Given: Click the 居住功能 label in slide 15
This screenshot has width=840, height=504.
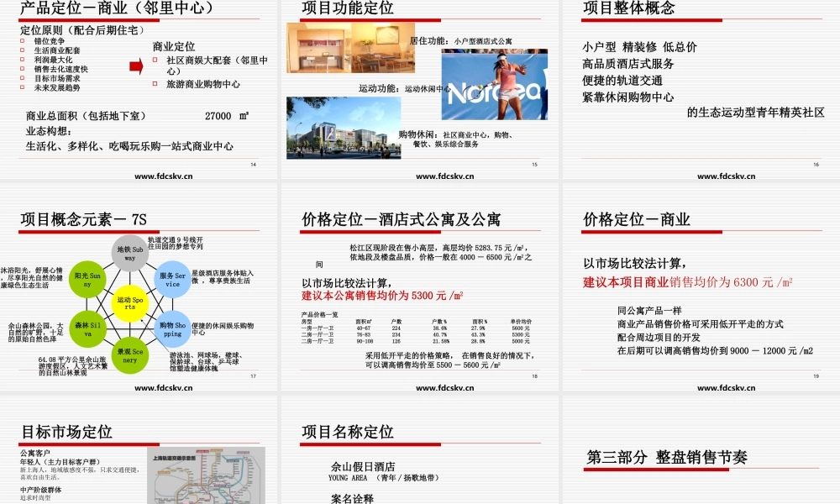Looking at the screenshot, I should 429,40.
